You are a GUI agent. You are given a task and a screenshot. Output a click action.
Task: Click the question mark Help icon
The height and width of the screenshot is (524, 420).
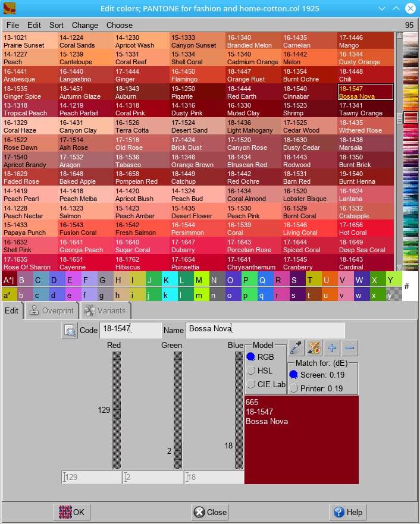pyautogui.click(x=339, y=512)
